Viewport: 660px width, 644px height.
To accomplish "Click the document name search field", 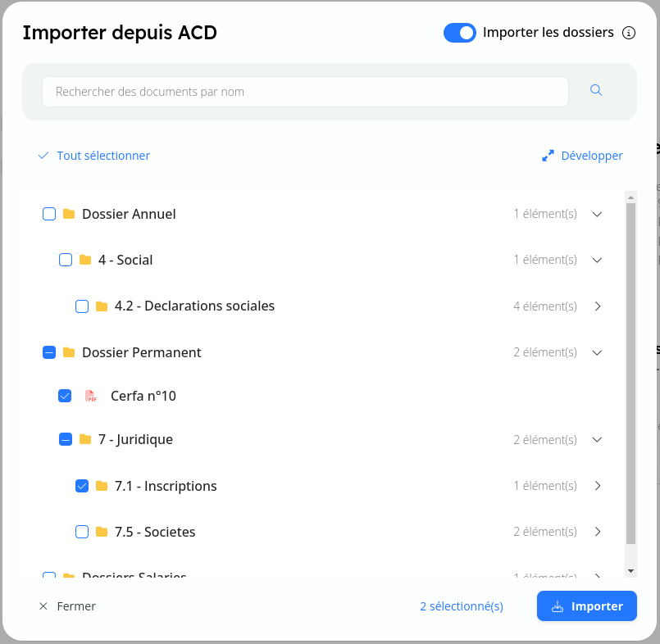I will [x=305, y=92].
